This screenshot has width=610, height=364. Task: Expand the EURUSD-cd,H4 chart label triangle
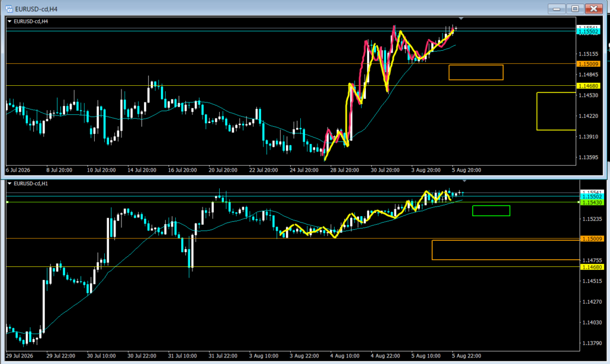(10, 21)
